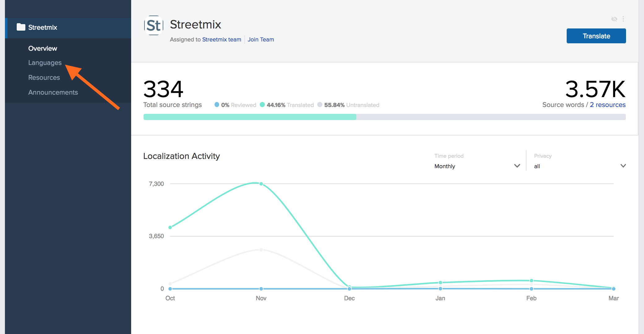This screenshot has height=334, width=644.
Task: Click the 3.57K source words figure
Action: point(595,89)
